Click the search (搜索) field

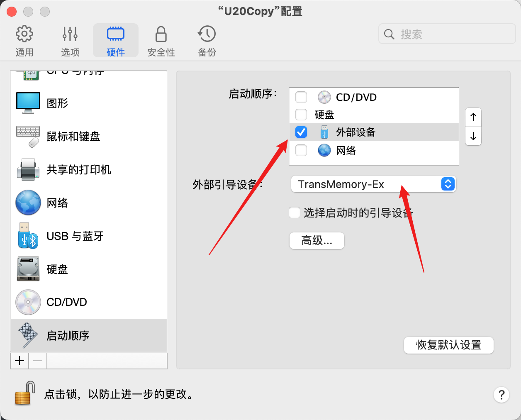(x=452, y=34)
